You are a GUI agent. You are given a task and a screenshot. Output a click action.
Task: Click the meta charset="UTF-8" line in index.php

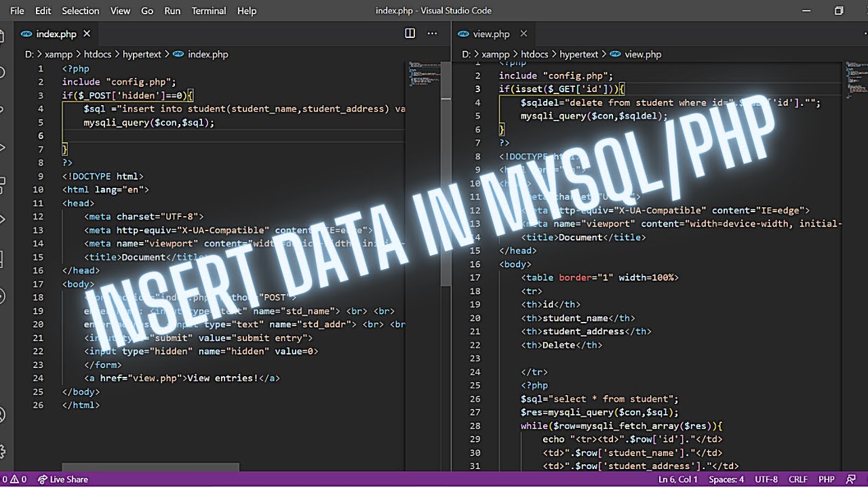144,217
